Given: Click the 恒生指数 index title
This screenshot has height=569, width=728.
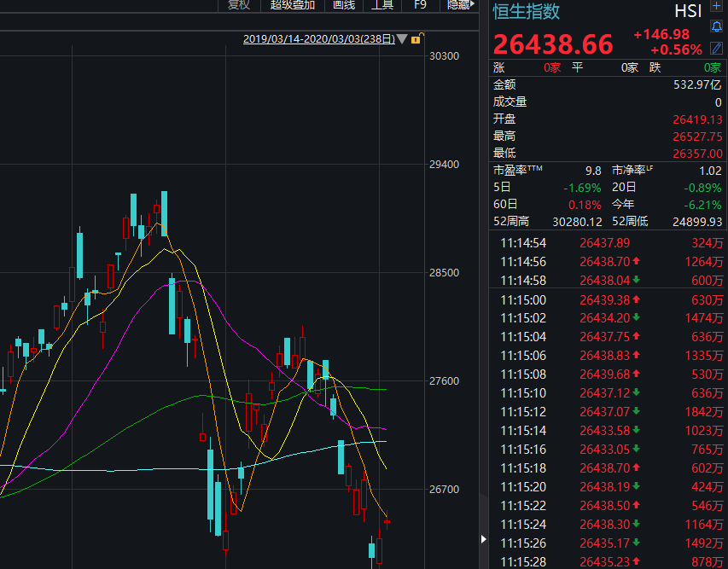Looking at the screenshot, I should coord(526,12).
